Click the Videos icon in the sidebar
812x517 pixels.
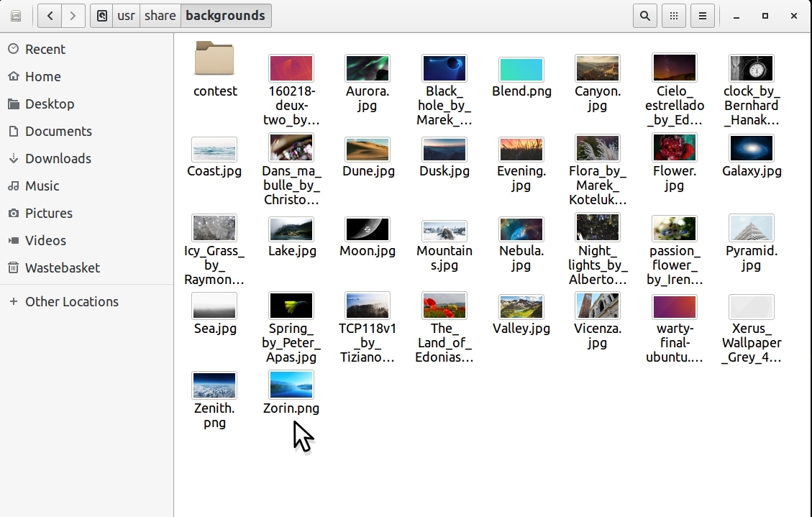(x=14, y=240)
